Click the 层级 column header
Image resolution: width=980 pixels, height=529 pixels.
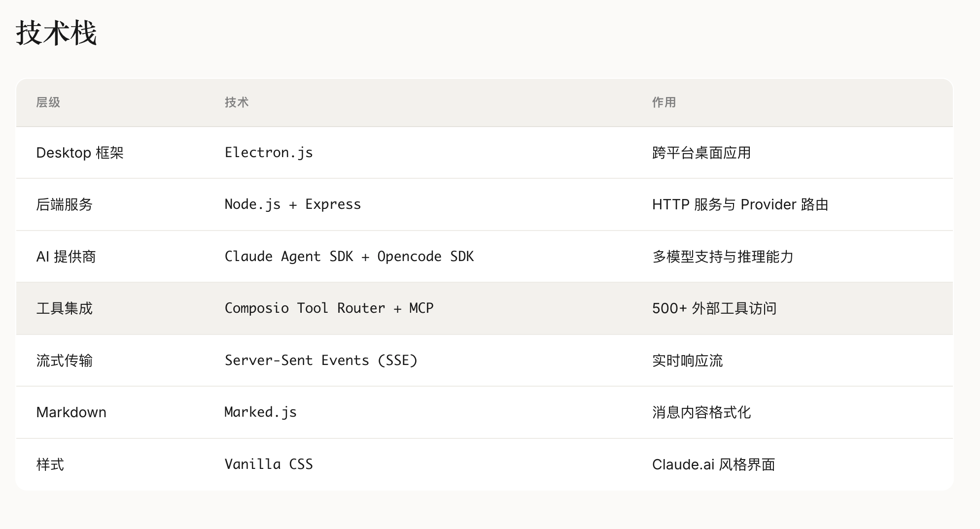point(48,102)
